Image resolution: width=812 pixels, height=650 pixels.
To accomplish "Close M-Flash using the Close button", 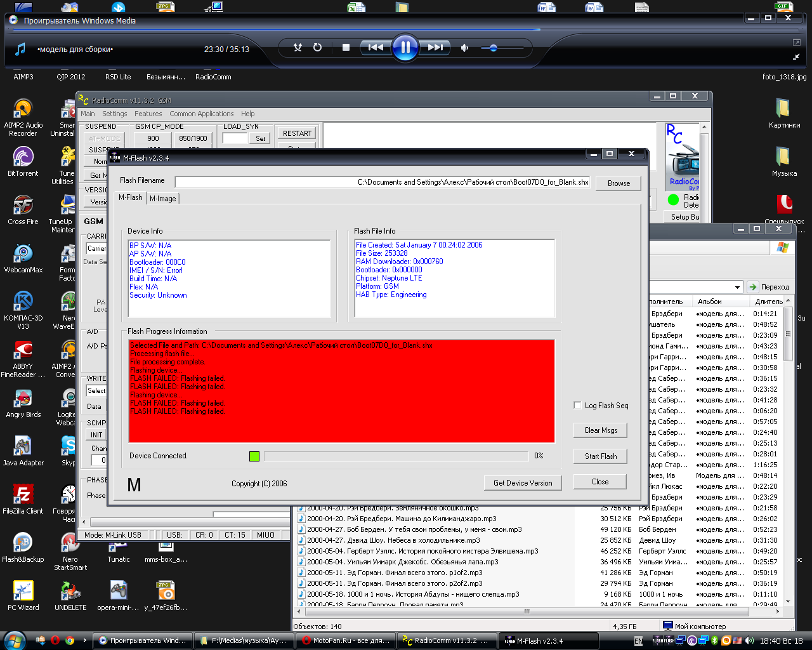I will tap(600, 482).
